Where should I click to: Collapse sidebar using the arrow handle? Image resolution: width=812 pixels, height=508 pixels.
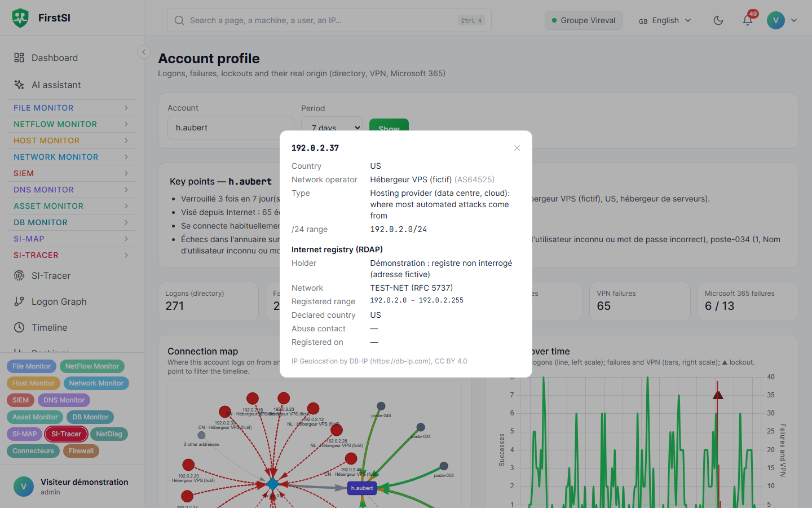(x=144, y=52)
